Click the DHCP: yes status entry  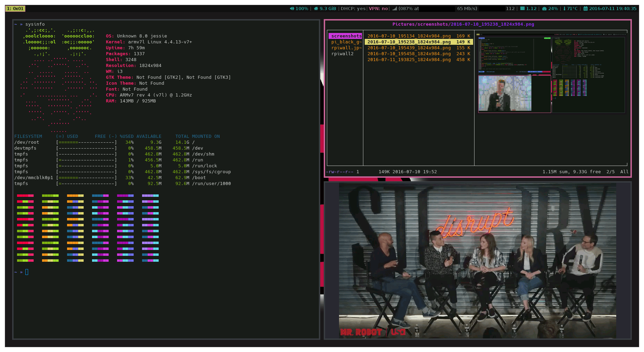(353, 9)
